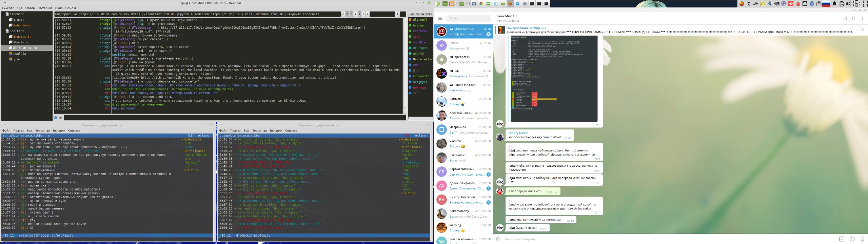The height and width of the screenshot is (244, 868).
Task: Open HexChat Сервер menu
Action: click(29, 8)
